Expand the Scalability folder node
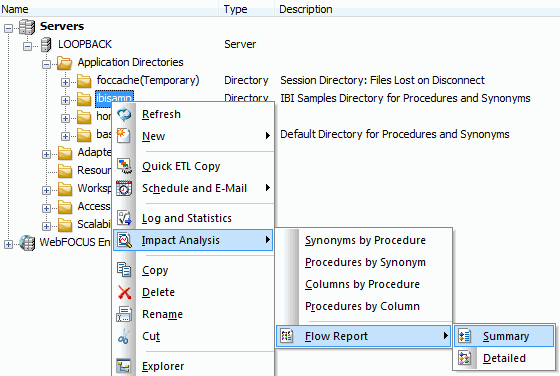560x376 pixels. 46,226
